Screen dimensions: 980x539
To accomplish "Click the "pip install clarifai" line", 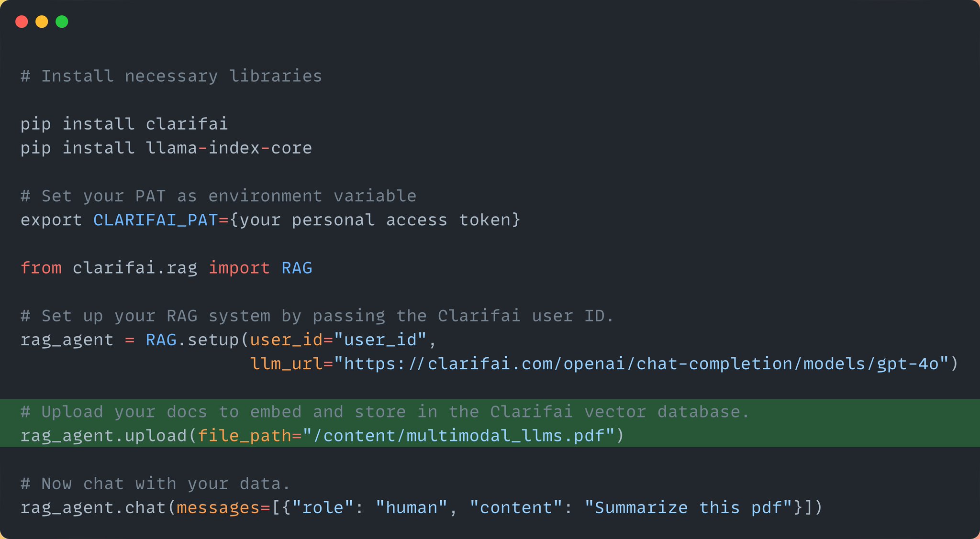I will coord(124,124).
